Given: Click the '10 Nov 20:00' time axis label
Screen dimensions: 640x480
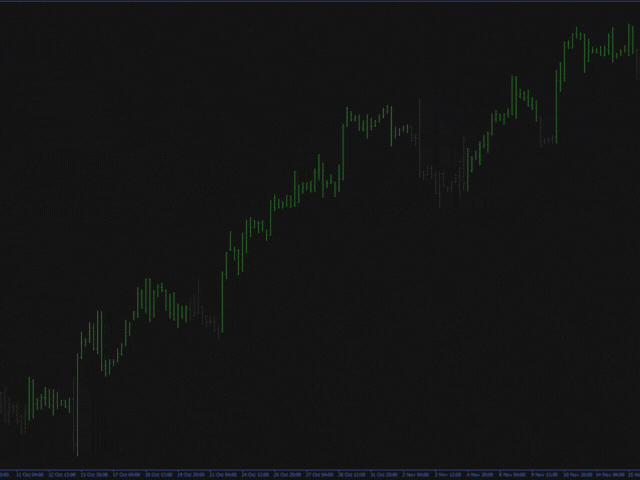Looking at the screenshot, I should (x=578, y=475).
